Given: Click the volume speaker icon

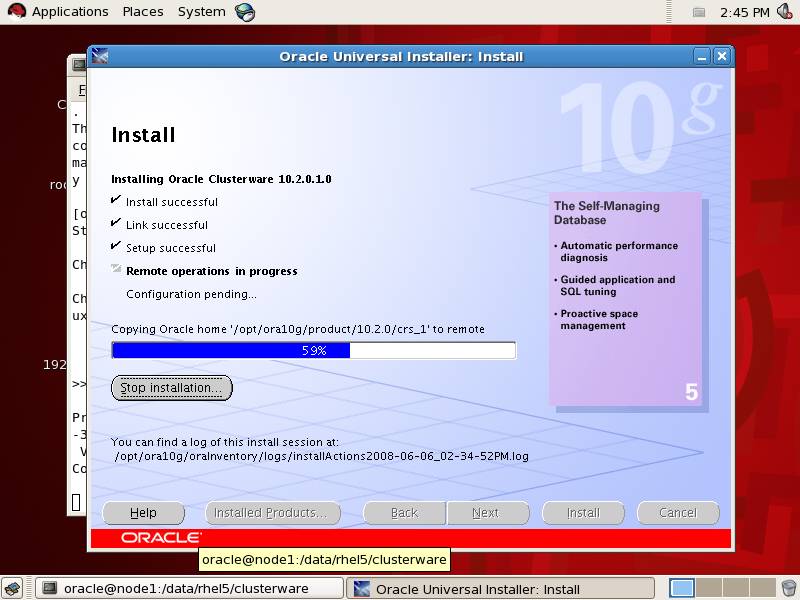Looking at the screenshot, I should click(784, 11).
